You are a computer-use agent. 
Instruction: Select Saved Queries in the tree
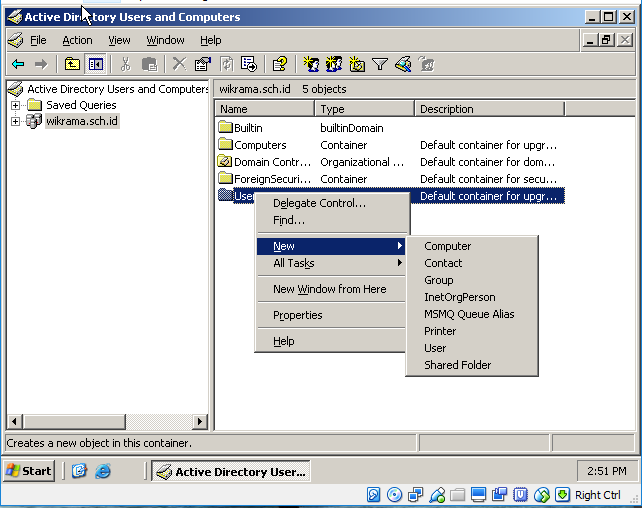[x=81, y=105]
